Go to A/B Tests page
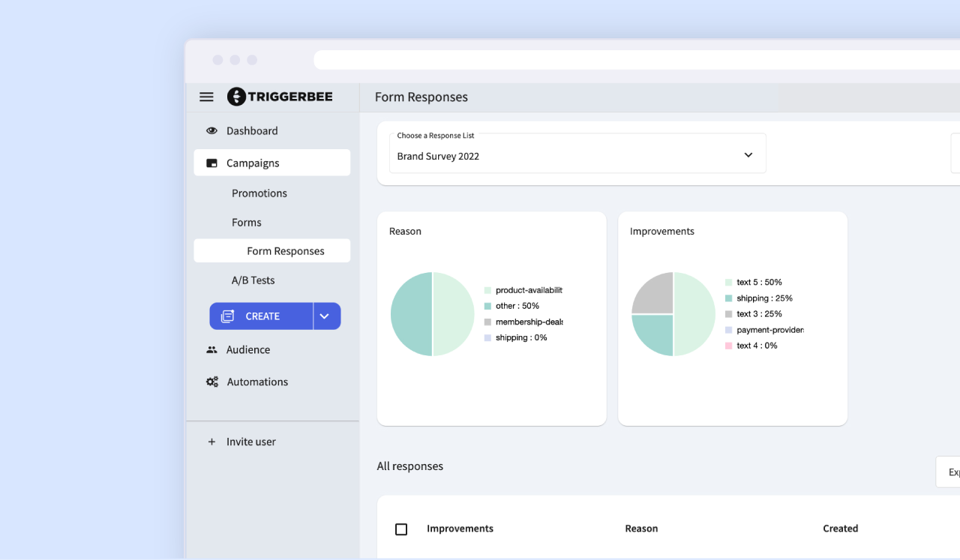 (253, 280)
